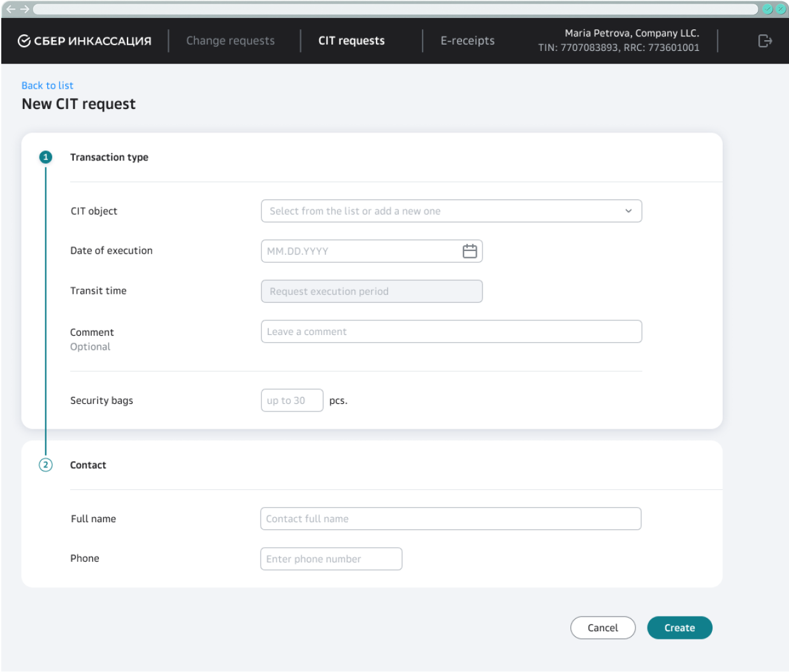Focus the Date of execution field
789x672 pixels.
tap(360, 251)
